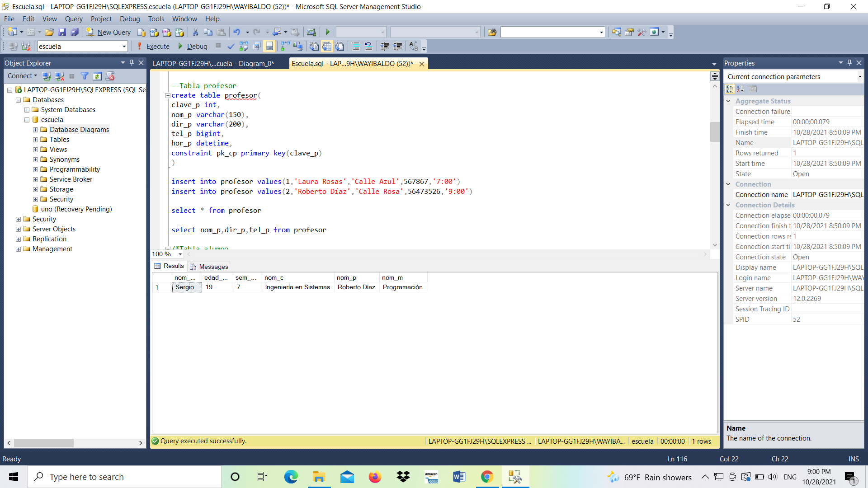The width and height of the screenshot is (868, 488).
Task: Toggle auto-hide pin of Object Explorer
Action: click(x=132, y=63)
